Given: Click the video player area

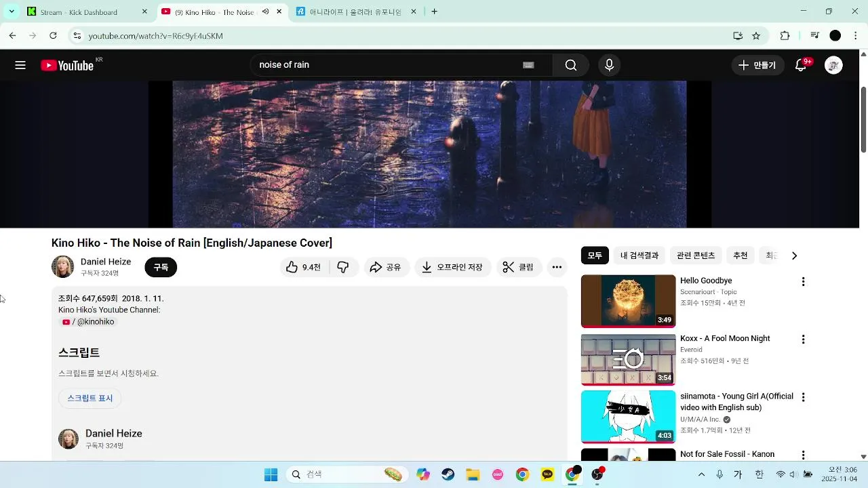Looking at the screenshot, I should [x=429, y=155].
